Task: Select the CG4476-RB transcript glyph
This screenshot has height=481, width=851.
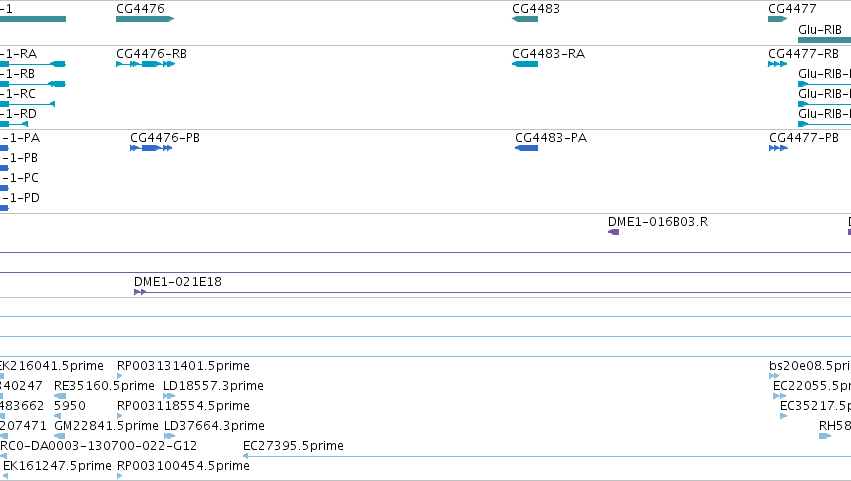Action: [145, 64]
